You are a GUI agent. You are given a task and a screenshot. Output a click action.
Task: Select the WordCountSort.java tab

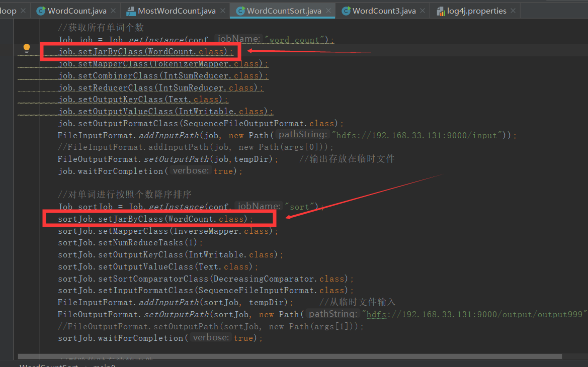pyautogui.click(x=284, y=11)
